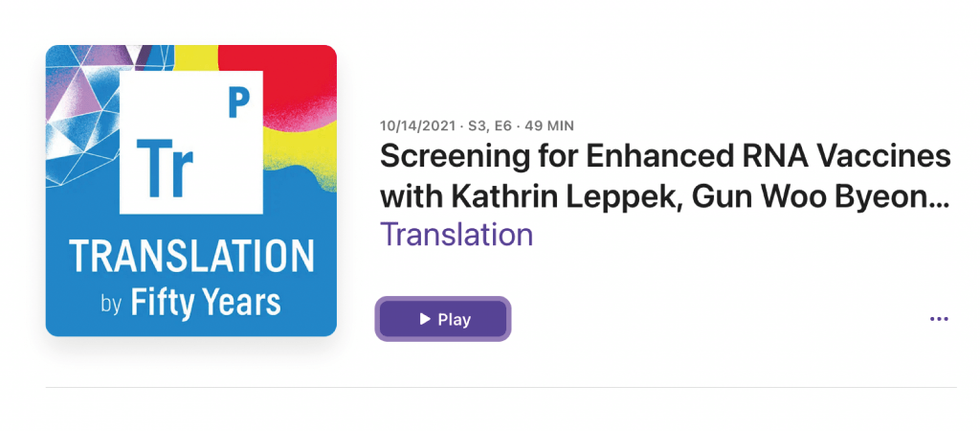
Task: Click the play triangle icon
Action: 425,319
